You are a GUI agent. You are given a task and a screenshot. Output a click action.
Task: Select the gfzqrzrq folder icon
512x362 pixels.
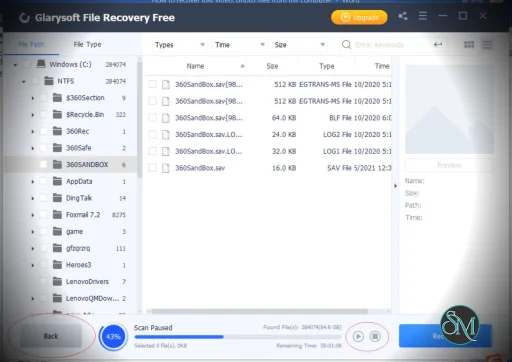[x=57, y=248]
